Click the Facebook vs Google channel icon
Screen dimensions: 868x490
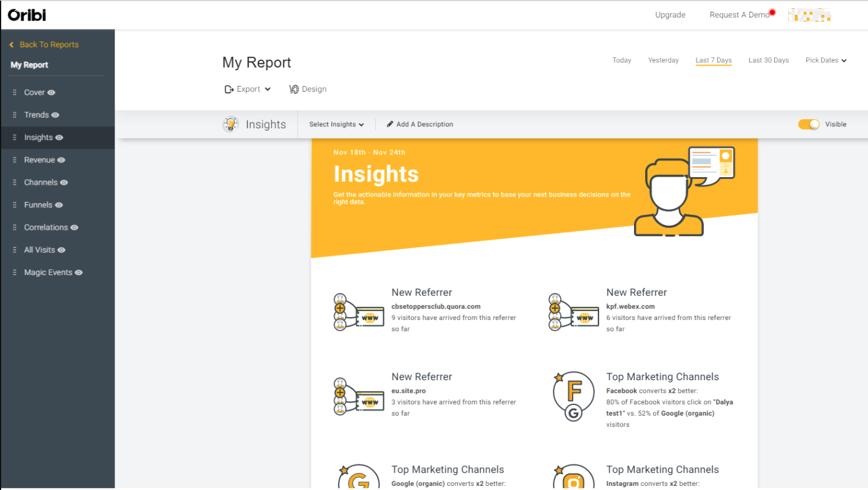point(573,396)
